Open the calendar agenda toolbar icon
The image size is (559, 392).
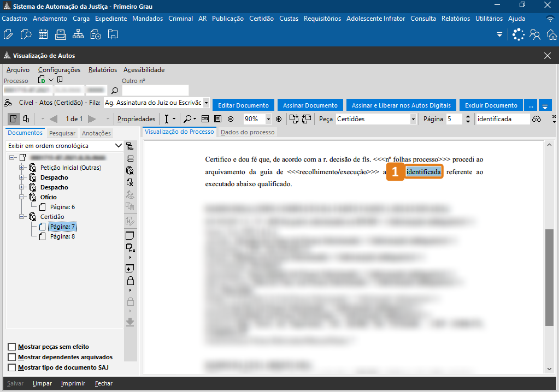point(43,34)
